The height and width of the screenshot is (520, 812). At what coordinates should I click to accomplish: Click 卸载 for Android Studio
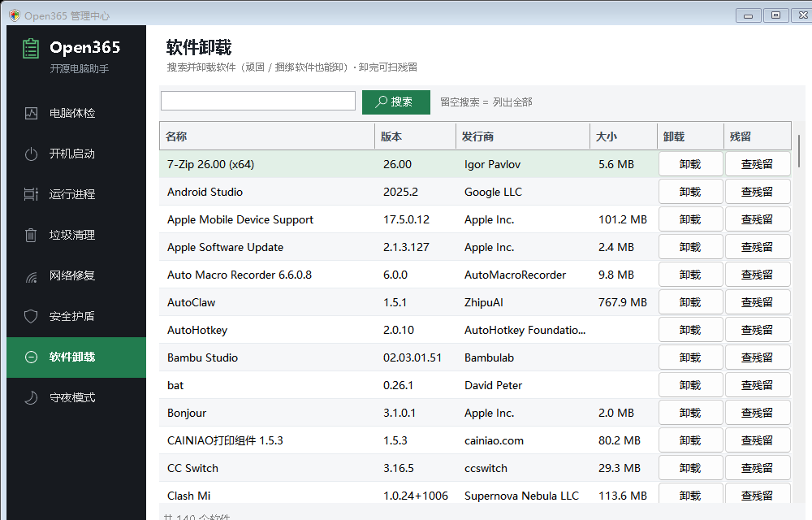pyautogui.click(x=690, y=192)
